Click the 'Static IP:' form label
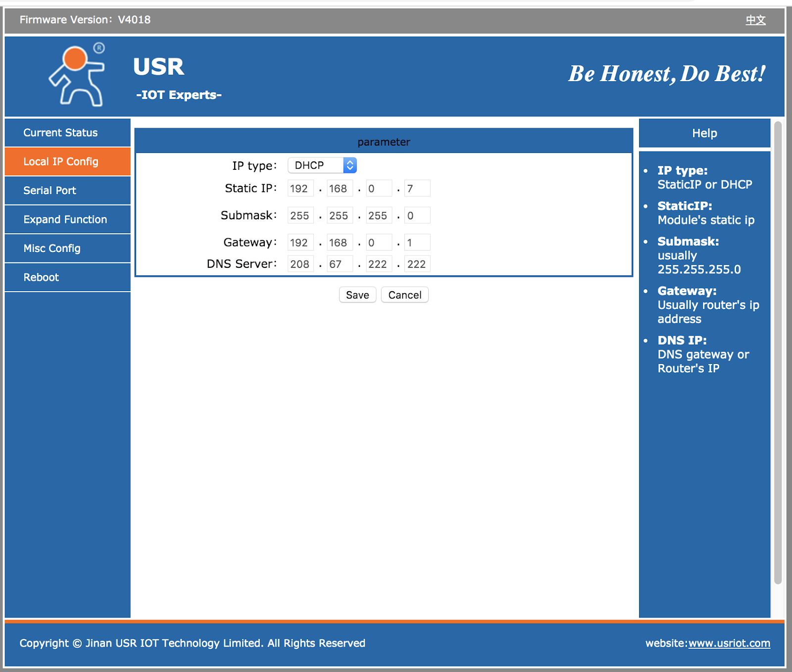Image resolution: width=792 pixels, height=672 pixels. (250, 188)
